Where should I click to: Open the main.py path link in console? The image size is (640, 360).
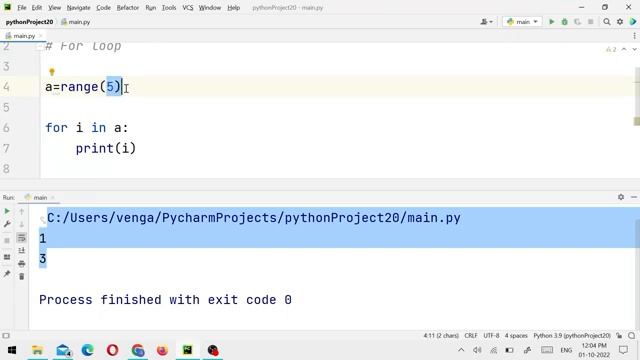(253, 218)
